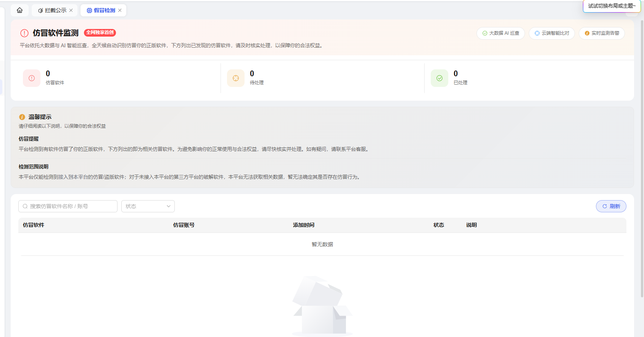644x337 pixels.
Task: Click the green 已处理 checkmark icon
Action: 440,78
